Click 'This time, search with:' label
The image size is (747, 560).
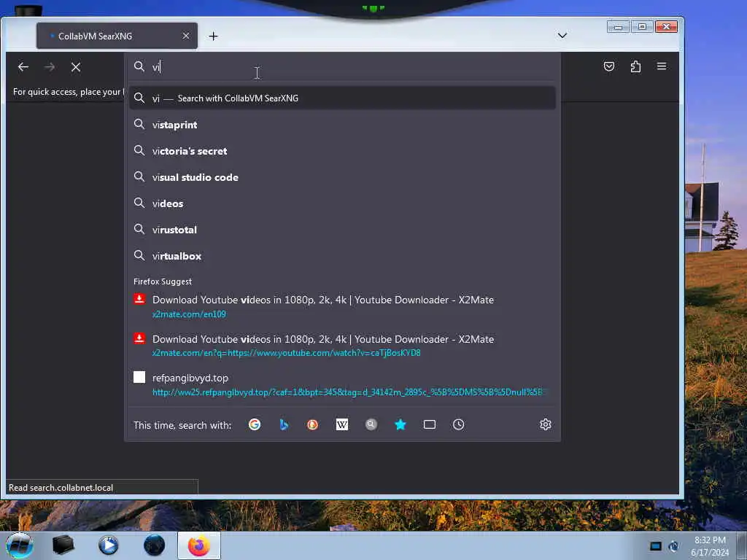coord(182,425)
